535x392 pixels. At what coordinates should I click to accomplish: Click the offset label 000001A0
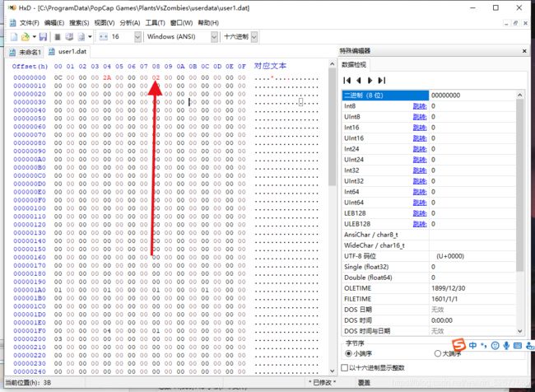(x=30, y=290)
